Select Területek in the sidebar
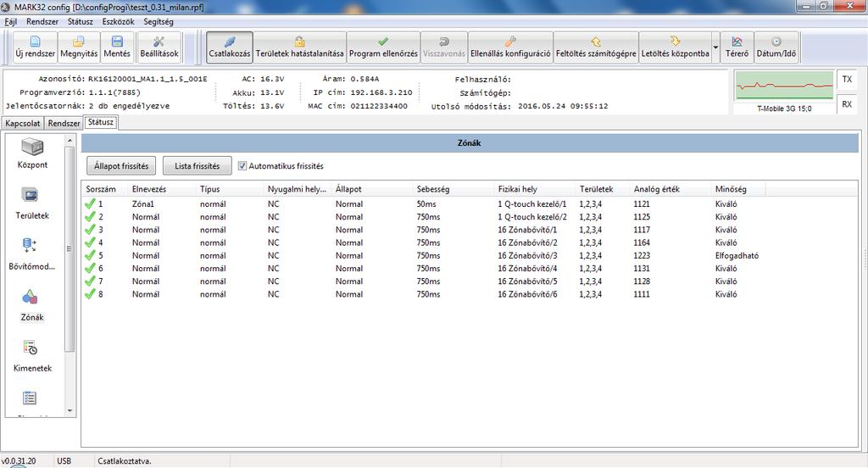The height and width of the screenshot is (468, 868). (32, 203)
